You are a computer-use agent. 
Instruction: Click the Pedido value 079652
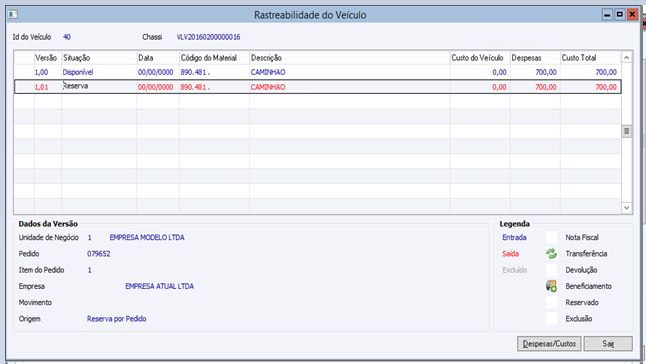(x=98, y=254)
